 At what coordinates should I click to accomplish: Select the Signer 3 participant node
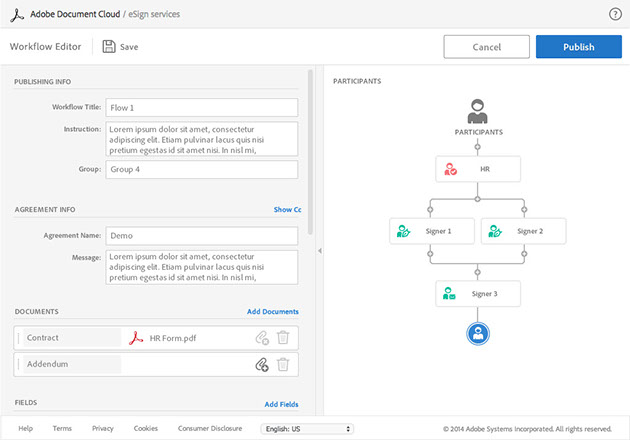477,294
